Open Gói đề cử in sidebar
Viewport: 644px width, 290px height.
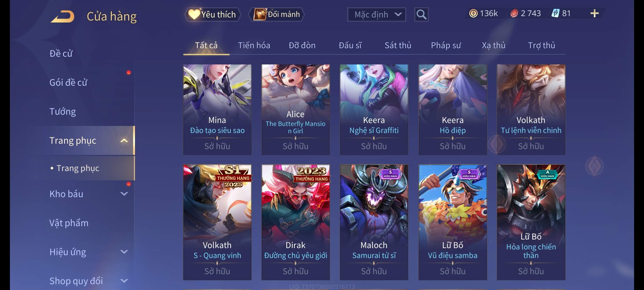tap(68, 82)
